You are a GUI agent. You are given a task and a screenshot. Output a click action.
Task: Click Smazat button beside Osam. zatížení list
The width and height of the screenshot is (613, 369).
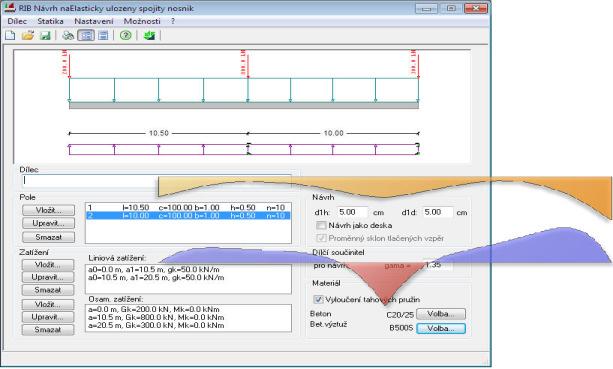[48, 330]
